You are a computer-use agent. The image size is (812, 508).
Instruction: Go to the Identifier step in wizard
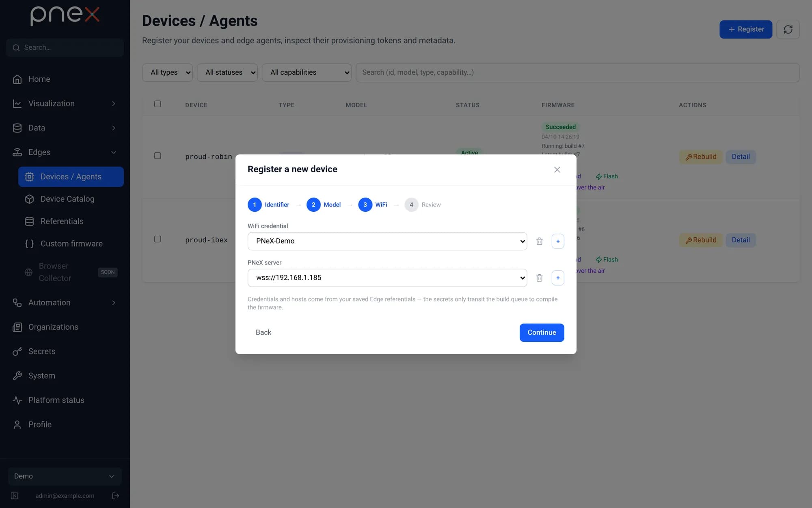(269, 205)
